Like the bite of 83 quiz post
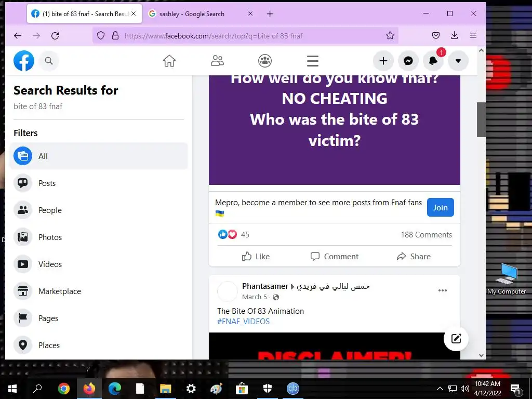The width and height of the screenshot is (532, 399). (256, 257)
